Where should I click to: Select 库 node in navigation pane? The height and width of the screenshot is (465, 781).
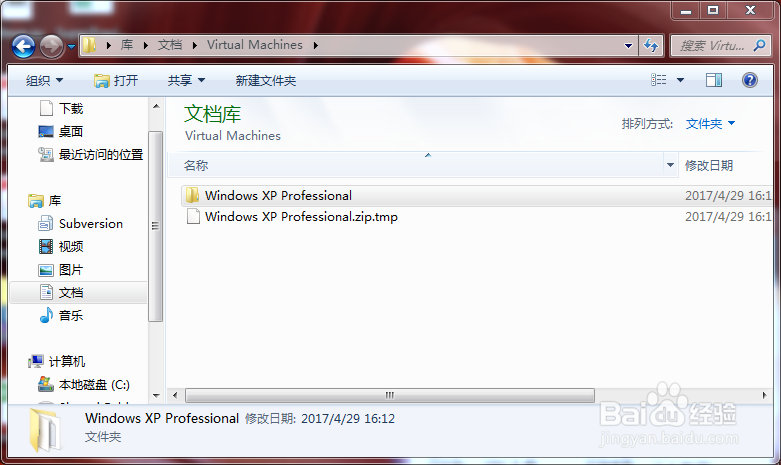[x=55, y=201]
